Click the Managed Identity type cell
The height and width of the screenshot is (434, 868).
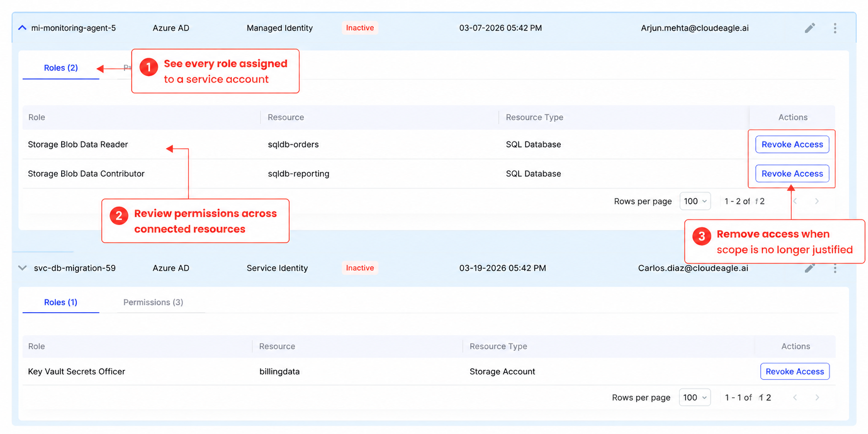[x=279, y=28]
